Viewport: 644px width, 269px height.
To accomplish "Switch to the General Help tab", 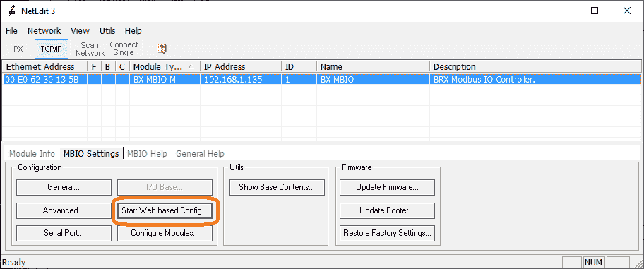I will [200, 154].
